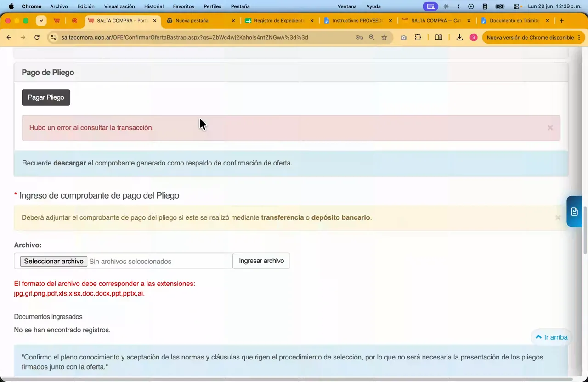
Task: Open the pinned shopping cart tab
Action: pyautogui.click(x=57, y=21)
